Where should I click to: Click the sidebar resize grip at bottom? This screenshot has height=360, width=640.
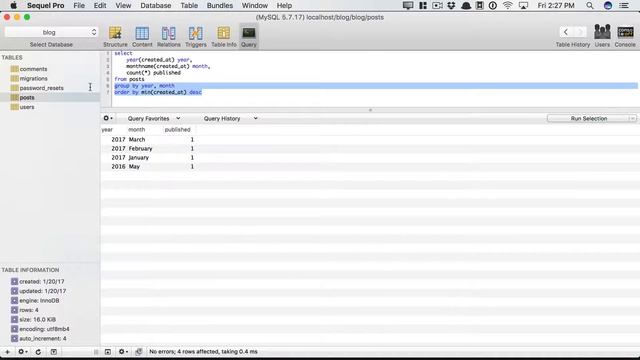(96, 351)
